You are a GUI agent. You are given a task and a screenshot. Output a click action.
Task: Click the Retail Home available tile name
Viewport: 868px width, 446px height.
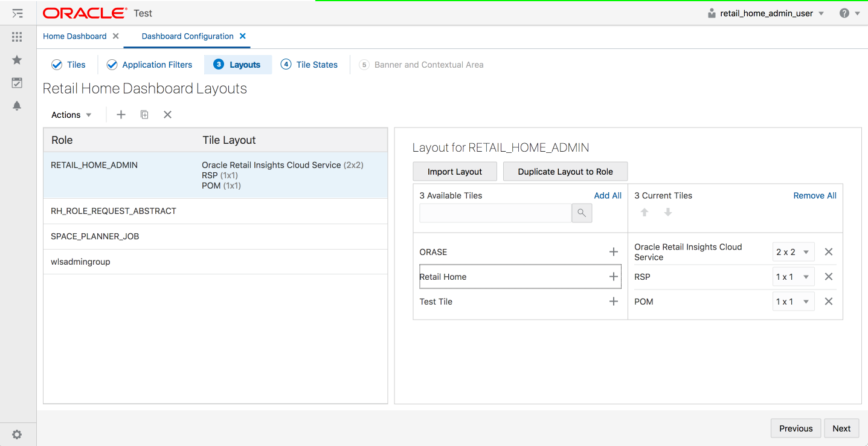tap(443, 277)
